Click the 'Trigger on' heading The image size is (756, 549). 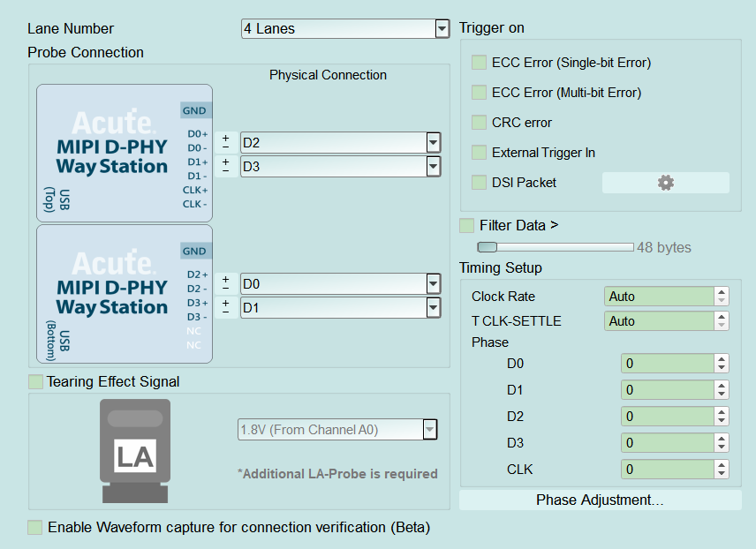tap(491, 28)
